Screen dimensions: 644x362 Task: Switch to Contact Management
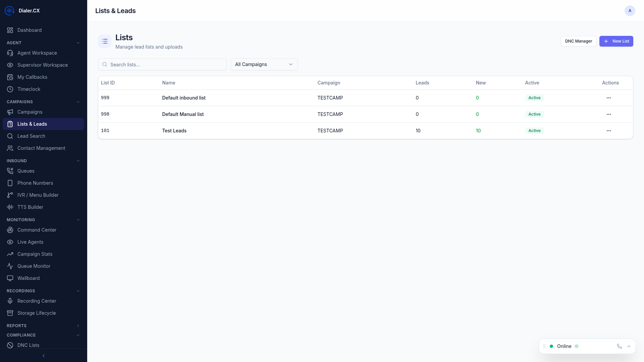(x=41, y=148)
